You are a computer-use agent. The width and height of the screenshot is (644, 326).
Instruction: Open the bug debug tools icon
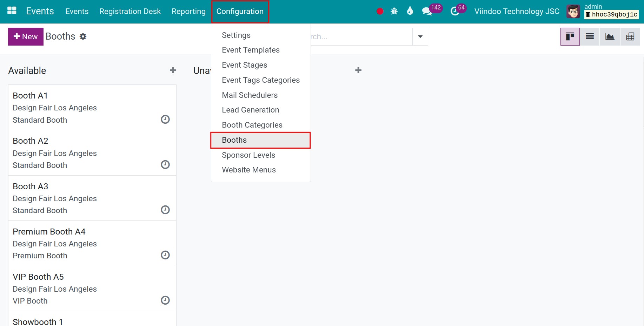pos(394,11)
